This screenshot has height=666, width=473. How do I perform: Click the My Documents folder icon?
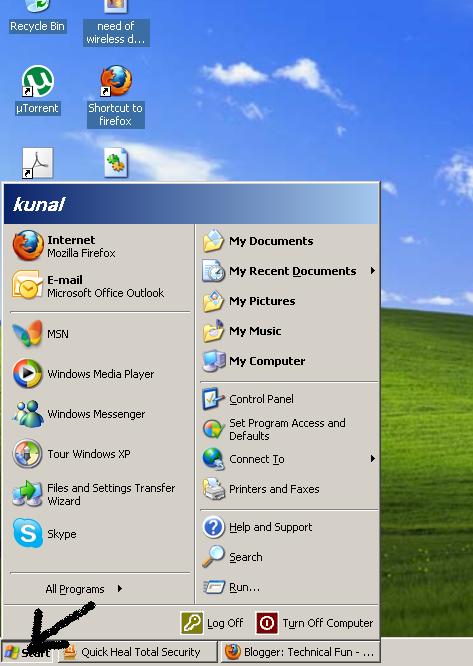pyautogui.click(x=214, y=241)
